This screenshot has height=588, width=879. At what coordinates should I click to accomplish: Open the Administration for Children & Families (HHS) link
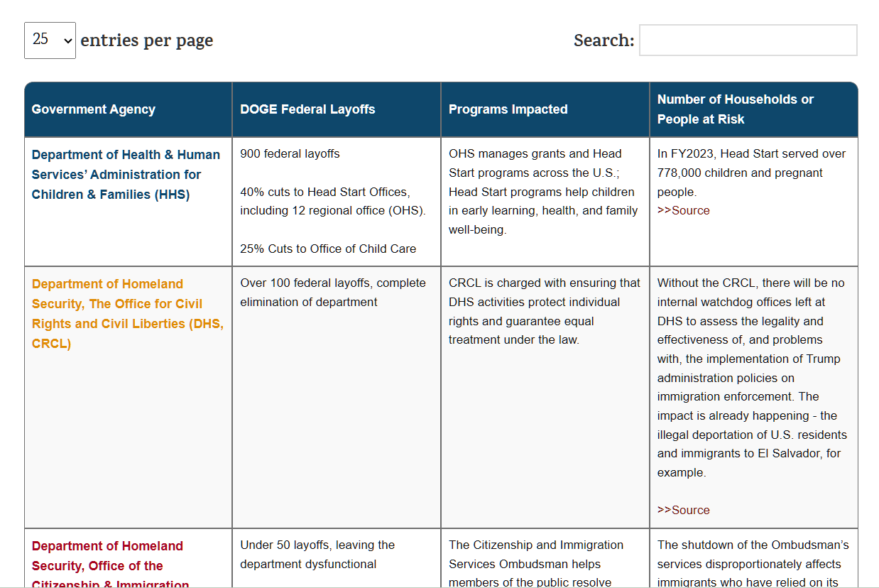(x=126, y=174)
